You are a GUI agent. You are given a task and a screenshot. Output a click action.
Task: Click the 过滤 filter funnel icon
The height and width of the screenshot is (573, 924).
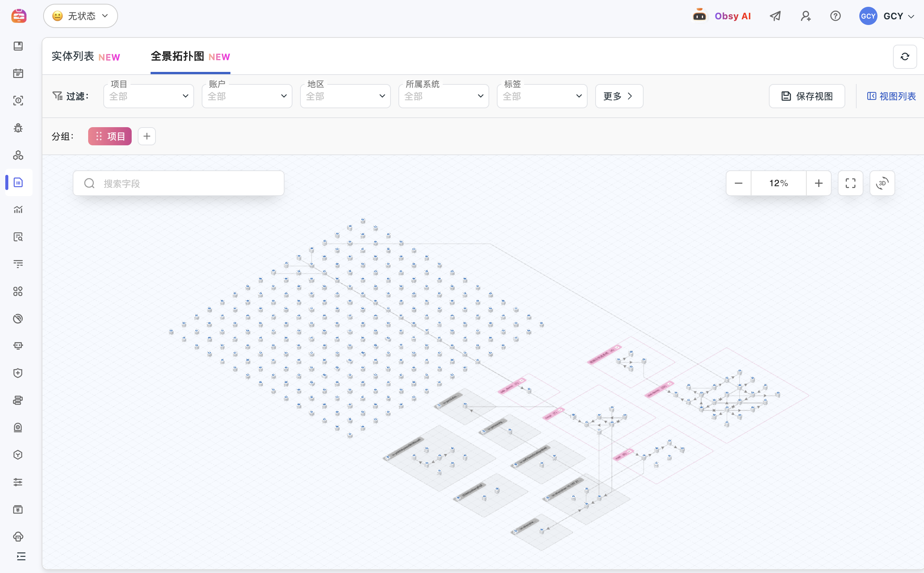tap(57, 96)
